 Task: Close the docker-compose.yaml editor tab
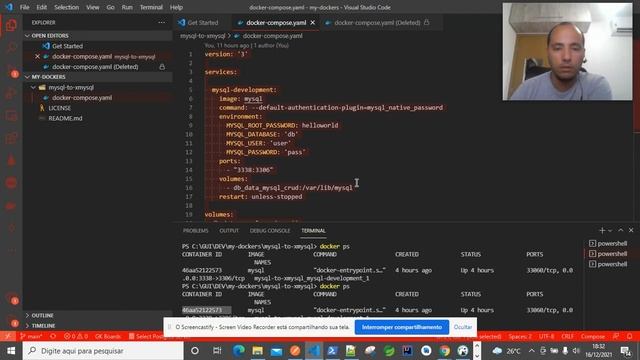point(313,22)
